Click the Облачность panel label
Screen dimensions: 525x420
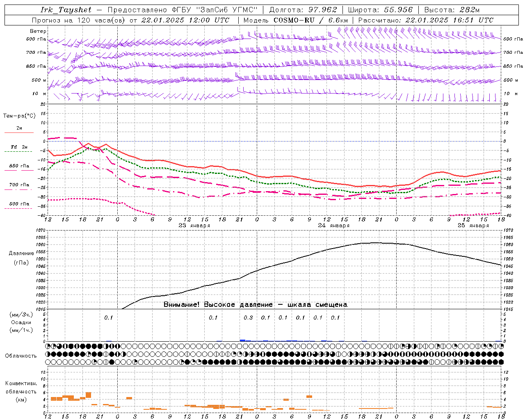(21, 356)
